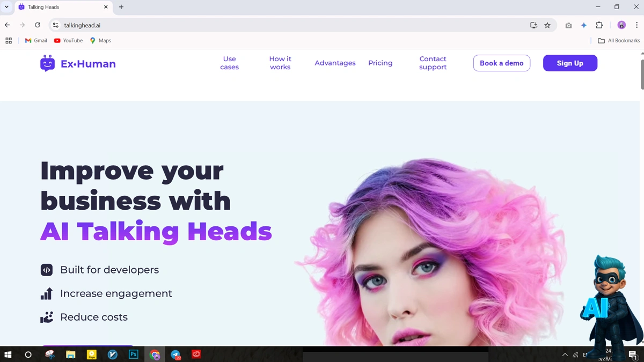Viewport: 644px width, 362px height.
Task: Open the Windows Start menu
Action: point(8,354)
